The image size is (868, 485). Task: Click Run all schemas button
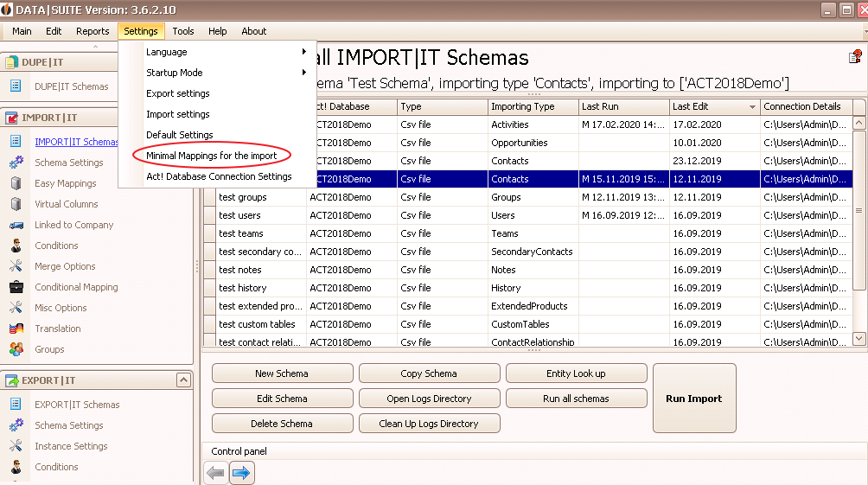[577, 398]
